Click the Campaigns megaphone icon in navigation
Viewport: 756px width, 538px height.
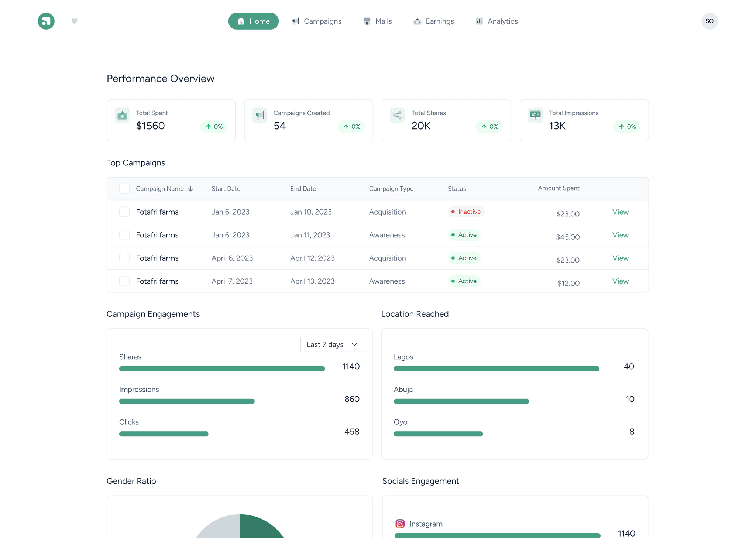(x=295, y=21)
